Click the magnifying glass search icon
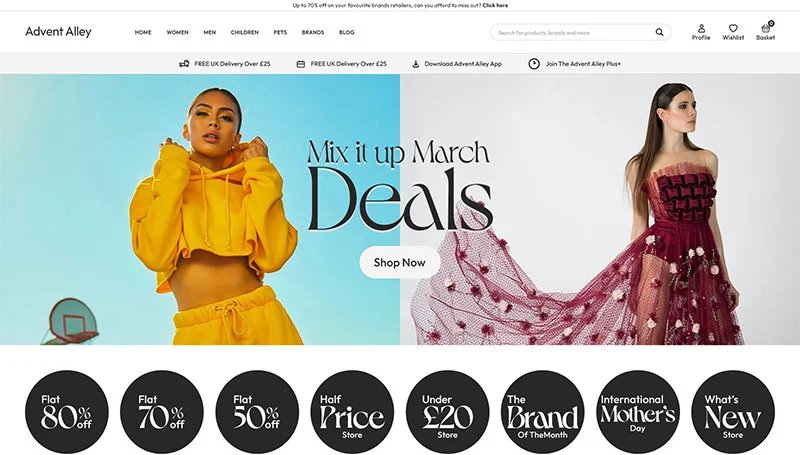 click(659, 32)
